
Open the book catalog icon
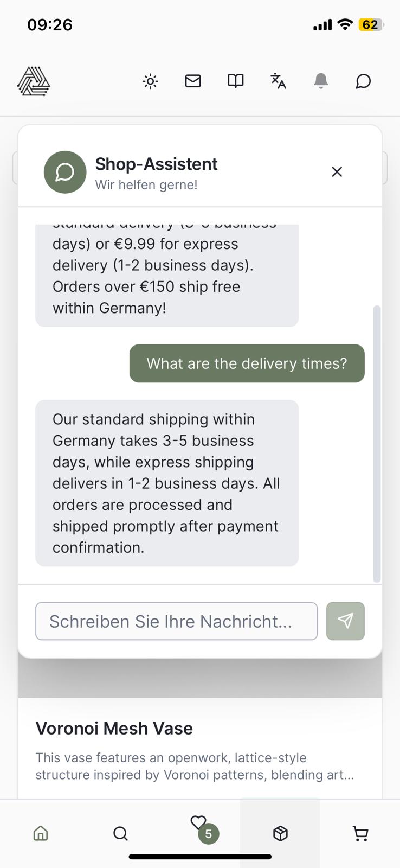[235, 81]
